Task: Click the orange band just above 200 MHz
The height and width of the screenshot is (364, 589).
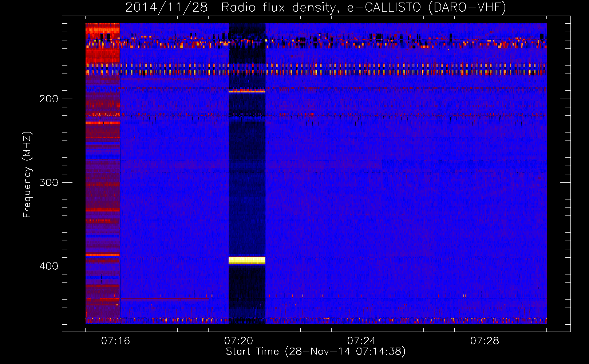Action: coord(247,91)
